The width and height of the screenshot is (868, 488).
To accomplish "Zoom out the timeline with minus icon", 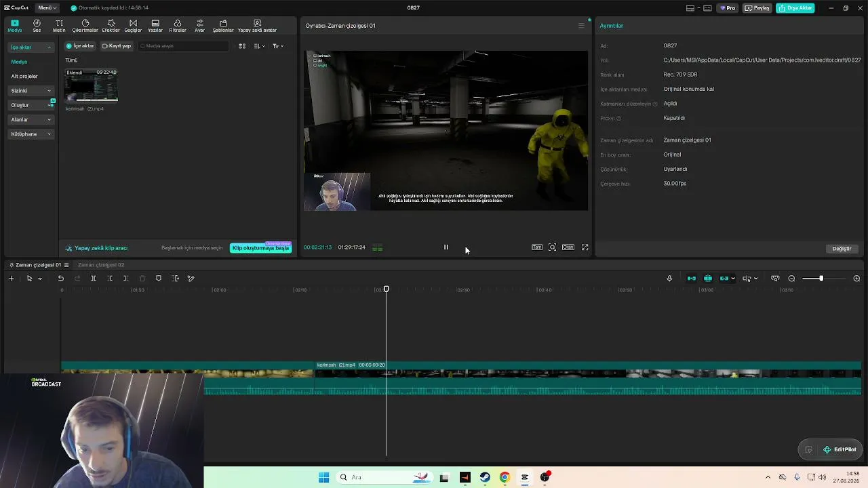I will coord(791,279).
